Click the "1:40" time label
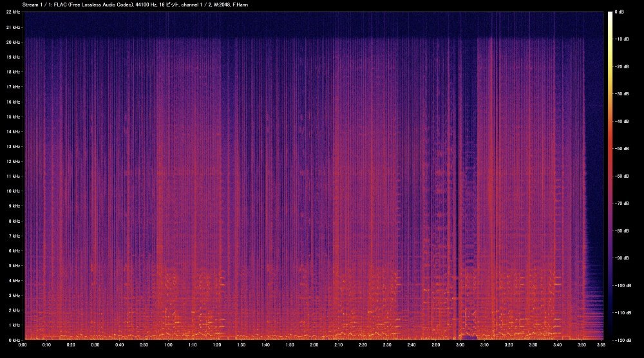 click(265, 345)
